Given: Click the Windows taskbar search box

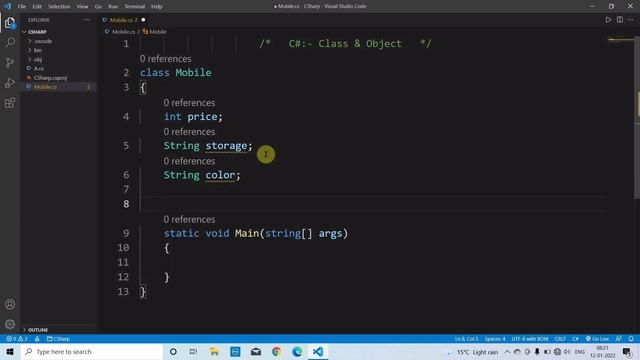Looking at the screenshot, I should tap(92, 351).
